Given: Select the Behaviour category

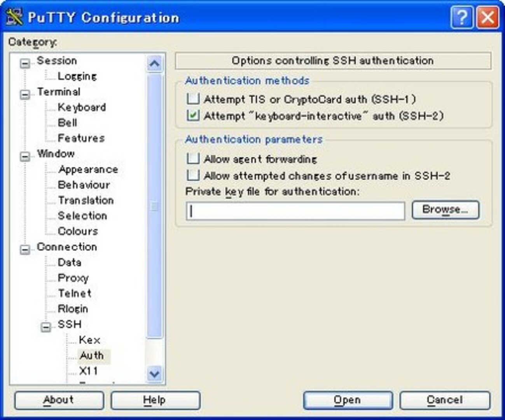Looking at the screenshot, I should click(84, 185).
